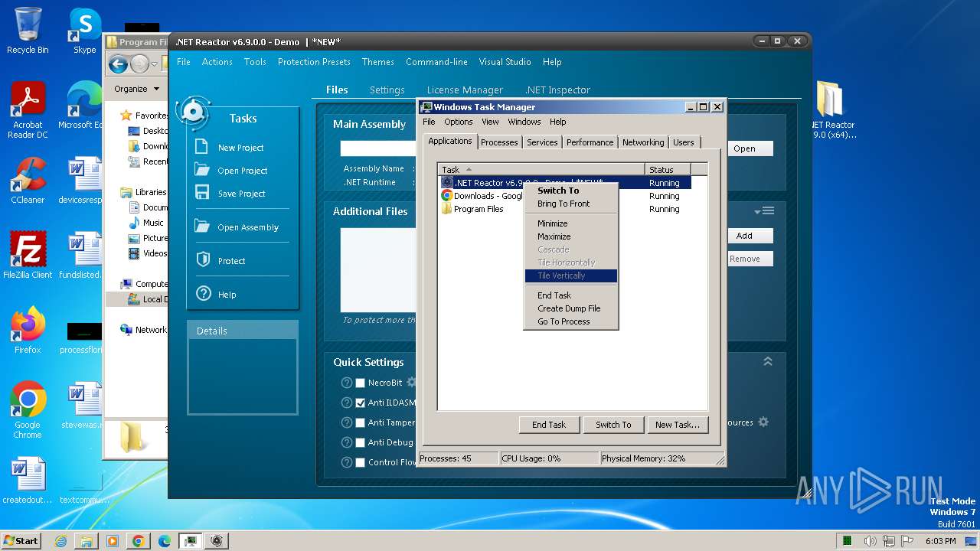Open Firefox desktop icon
Viewport: 980px width, 551px height.
(28, 331)
